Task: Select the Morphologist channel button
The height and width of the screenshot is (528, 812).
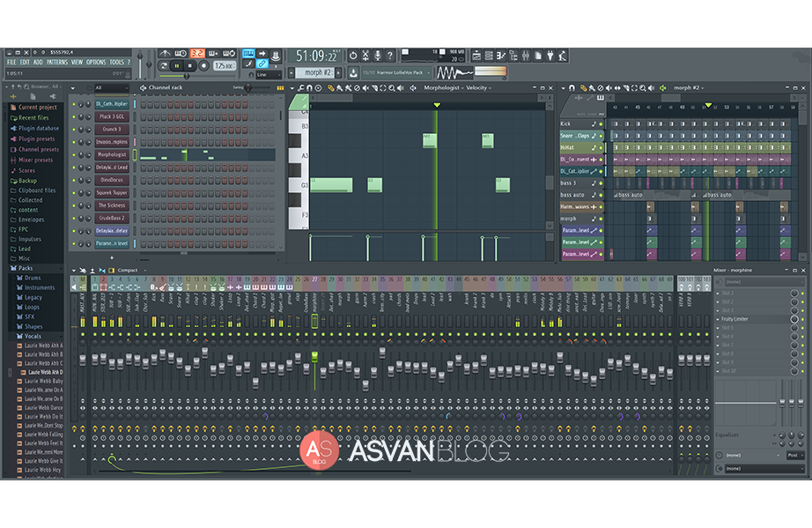Action: (x=112, y=154)
